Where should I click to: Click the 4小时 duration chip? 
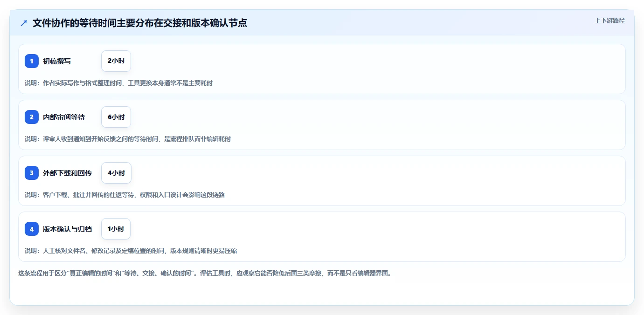(x=116, y=173)
